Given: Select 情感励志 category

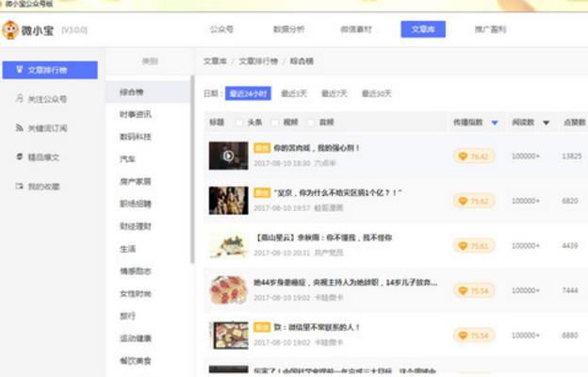Looking at the screenshot, I should coord(136,270).
